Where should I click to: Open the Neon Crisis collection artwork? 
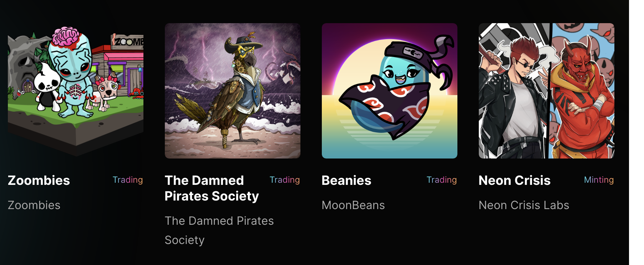pos(547,91)
